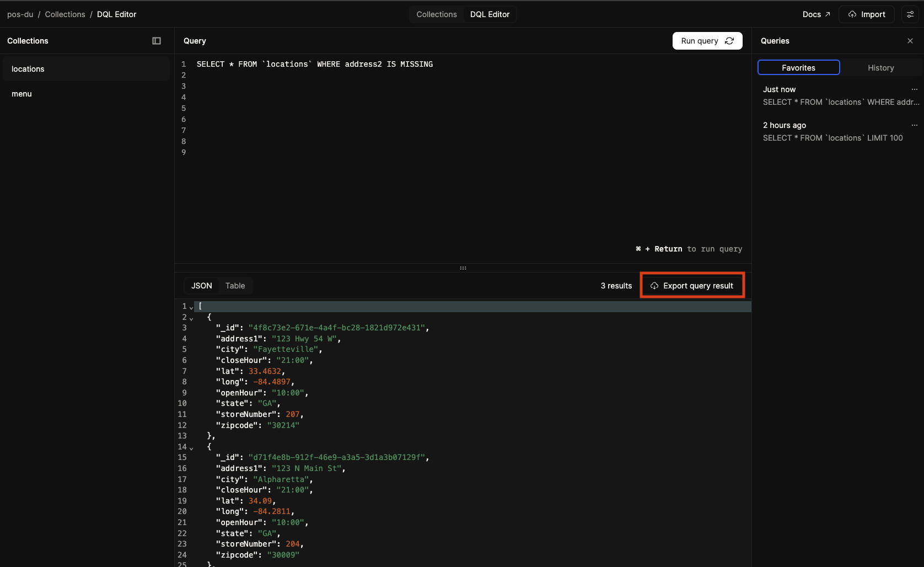924x567 pixels.
Task: Collapse JSON line 14 fold arrow
Action: point(191,448)
